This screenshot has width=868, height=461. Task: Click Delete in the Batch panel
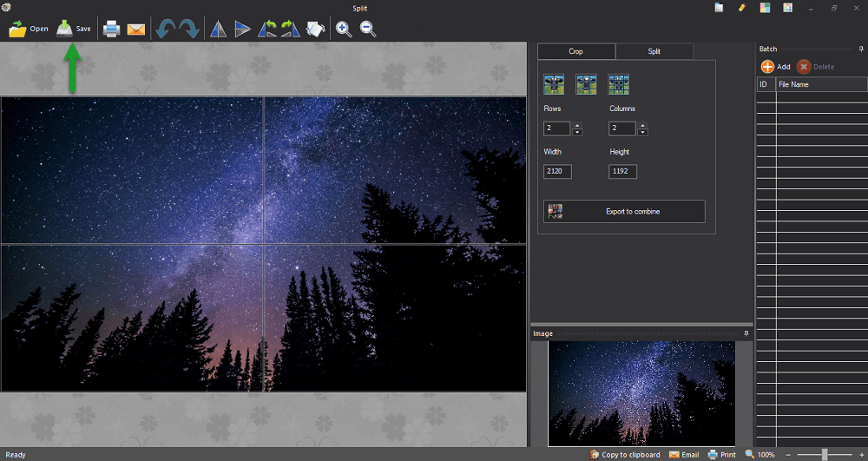coord(815,67)
